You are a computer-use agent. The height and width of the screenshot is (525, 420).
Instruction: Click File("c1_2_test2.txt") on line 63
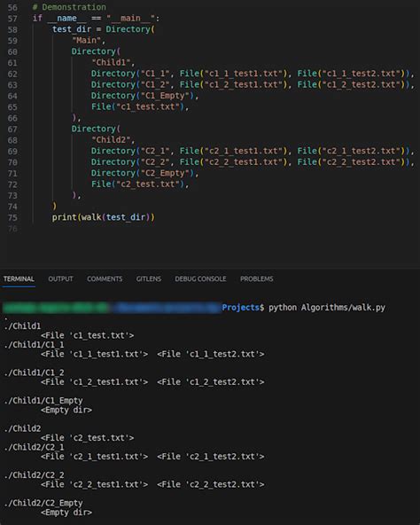[x=352, y=85]
